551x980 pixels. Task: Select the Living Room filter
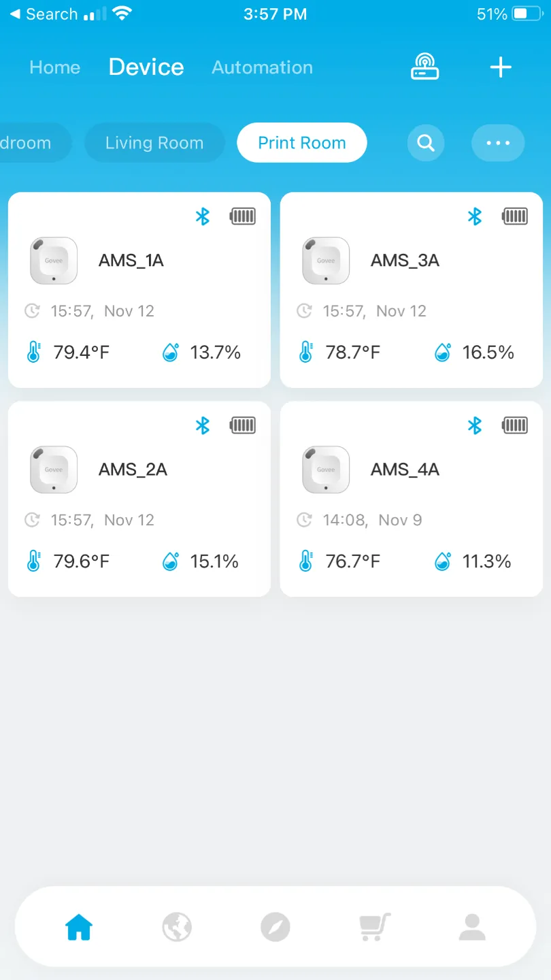pyautogui.click(x=154, y=143)
